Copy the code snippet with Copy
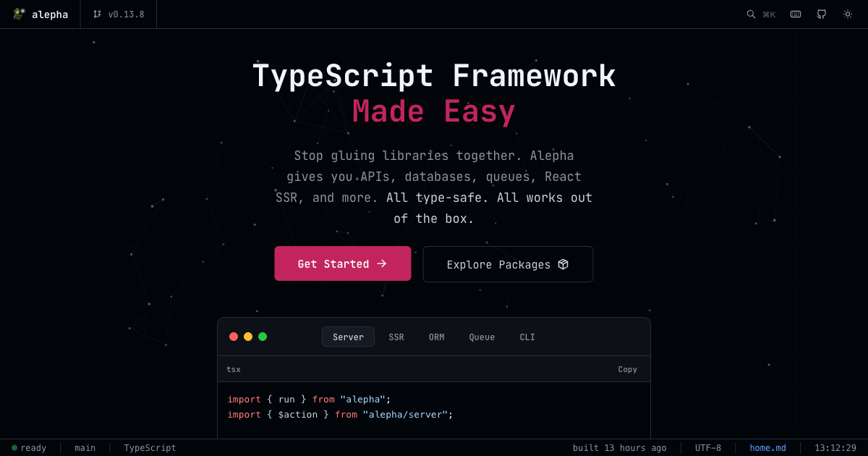The height and width of the screenshot is (456, 868). [x=628, y=369]
